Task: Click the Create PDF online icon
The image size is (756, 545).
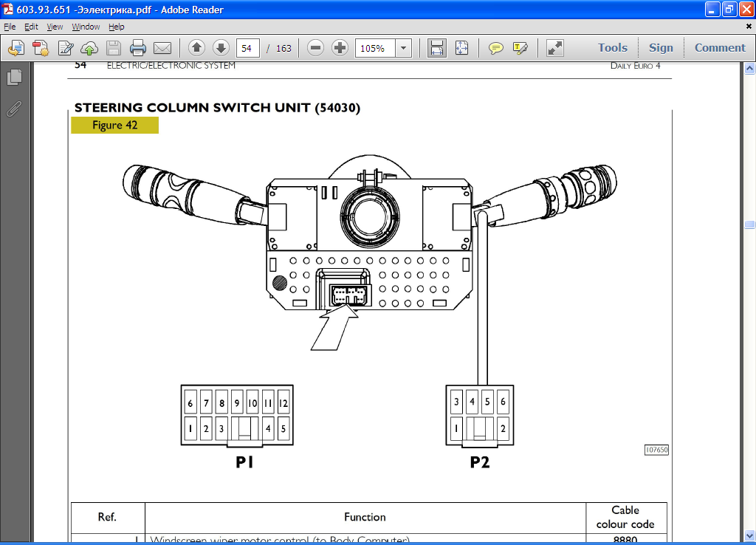Action: tap(16, 48)
